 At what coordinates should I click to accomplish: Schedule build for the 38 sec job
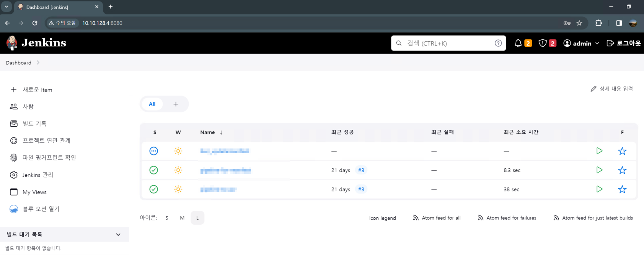click(599, 189)
